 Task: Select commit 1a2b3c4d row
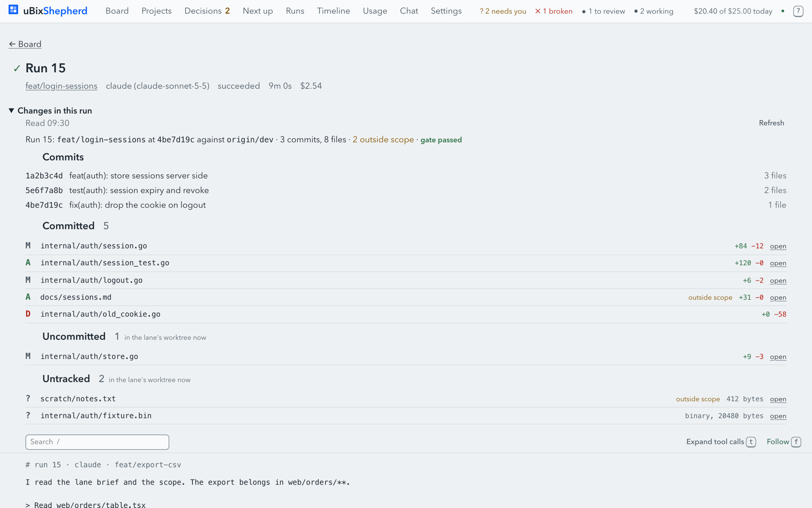tap(406, 176)
